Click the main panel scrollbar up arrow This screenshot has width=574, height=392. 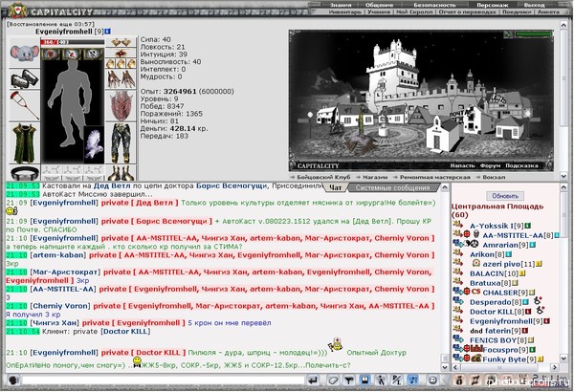coord(564,25)
